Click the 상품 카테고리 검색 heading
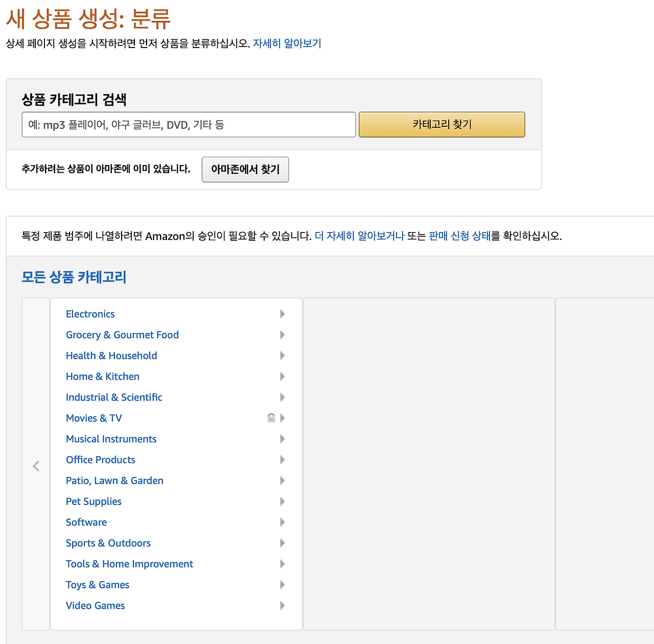The width and height of the screenshot is (654, 644). (74, 99)
